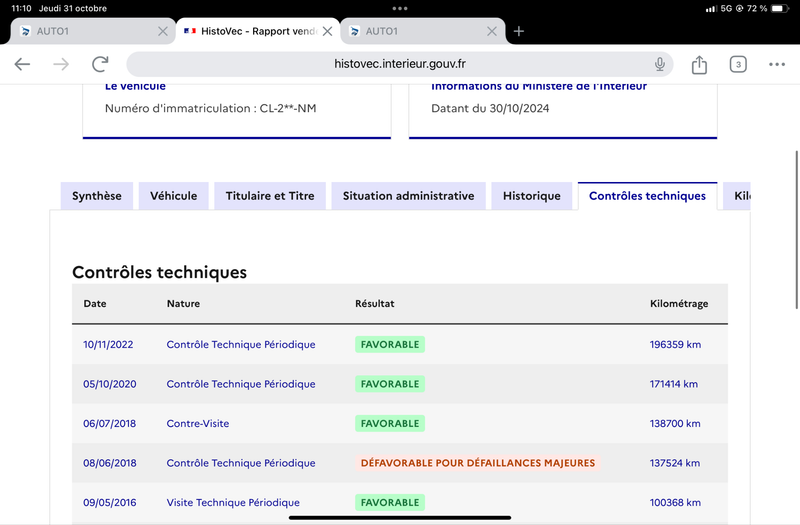The height and width of the screenshot is (525, 800).
Task: Open the Titulaire et Titre tab
Action: click(x=270, y=196)
